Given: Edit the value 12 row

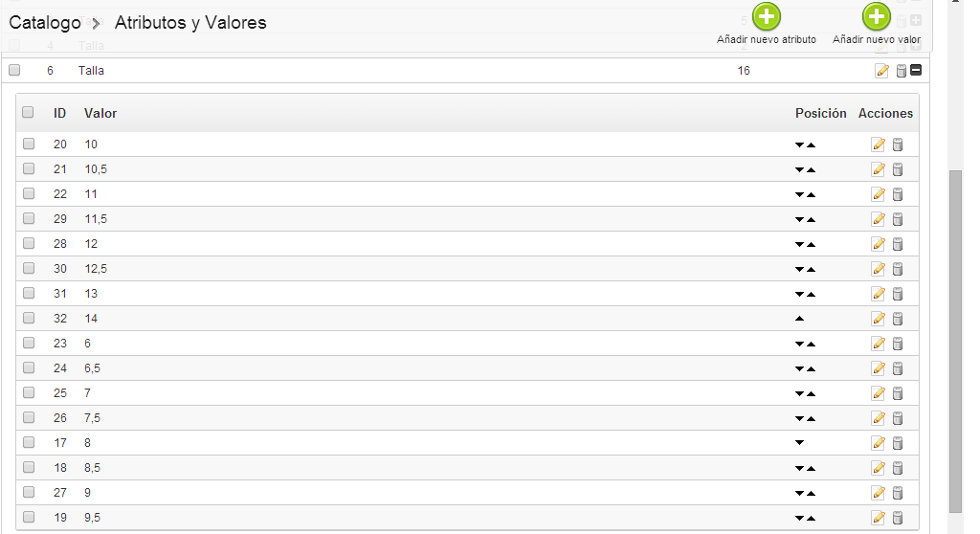Looking at the screenshot, I should tap(878, 244).
